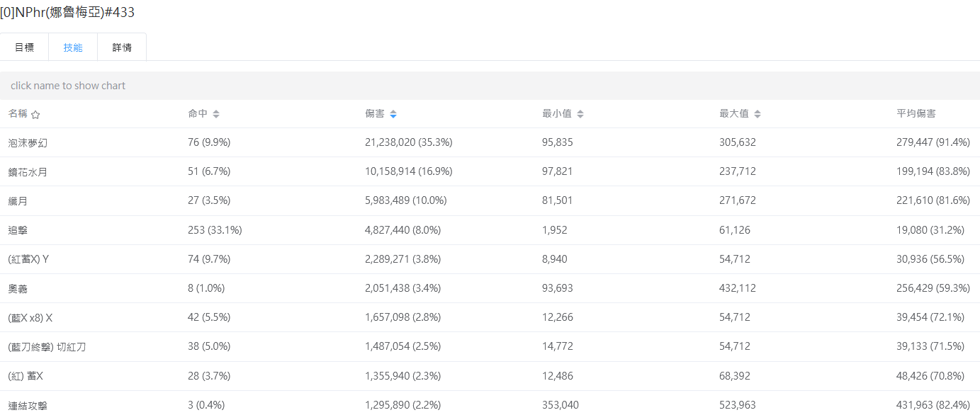Click 連結攻擊 skill name
The image size is (980, 415).
point(28,405)
